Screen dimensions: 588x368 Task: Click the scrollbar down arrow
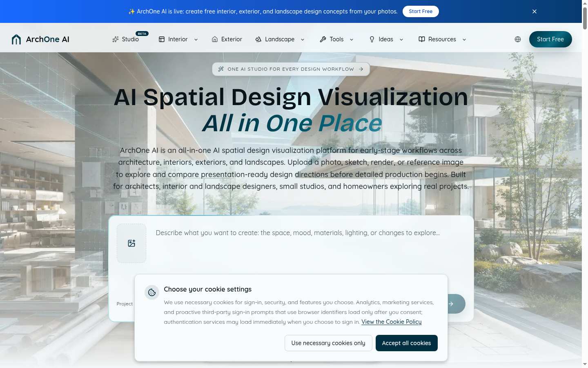[x=585, y=364]
